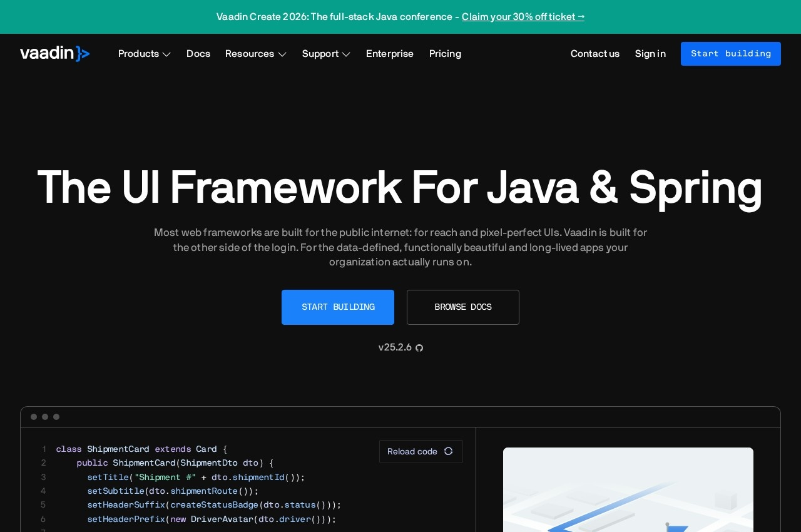
Task: Go to the Enterprise page
Action: click(x=390, y=54)
